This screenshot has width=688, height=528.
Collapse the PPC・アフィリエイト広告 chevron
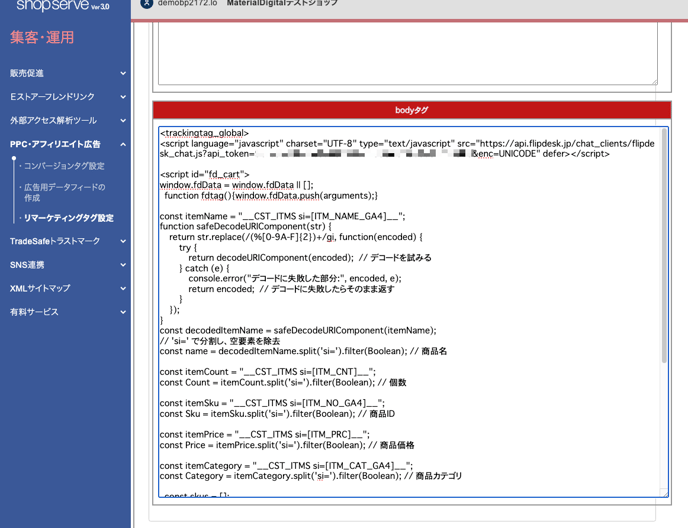coord(123,144)
